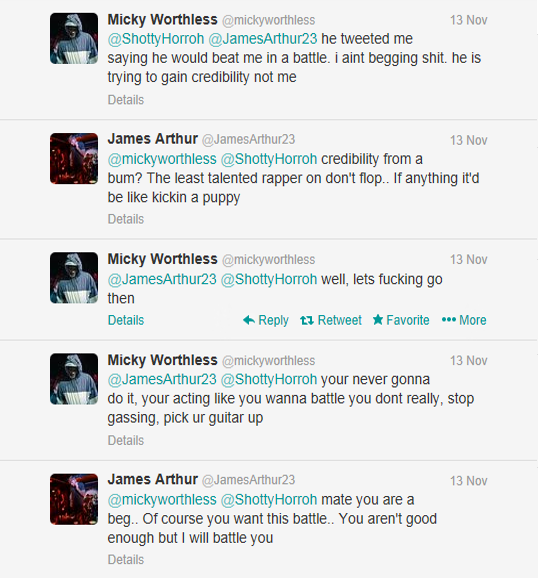Viewport: 538px width, 578px height.
Task: Open @ShottyHorroh mention in first tweet
Action: pos(156,39)
